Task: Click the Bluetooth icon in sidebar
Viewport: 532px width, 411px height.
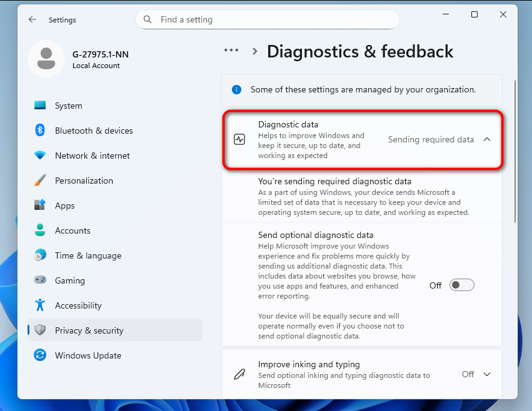Action: point(40,130)
